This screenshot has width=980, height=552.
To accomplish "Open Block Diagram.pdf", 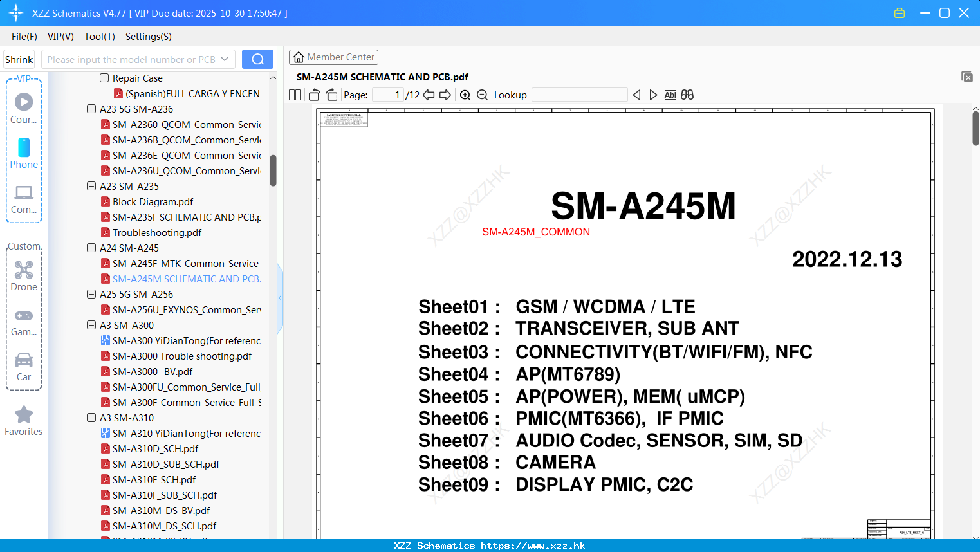I will (147, 201).
